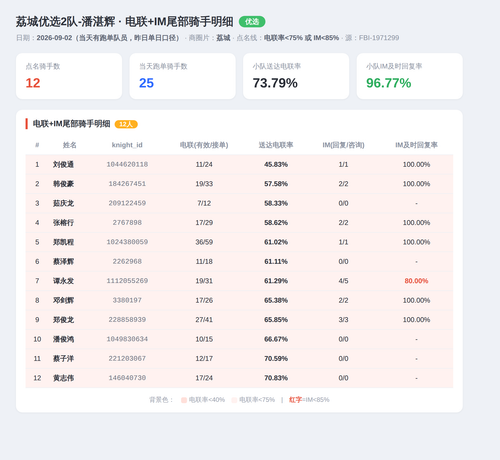
Task: Click the 电联(有效/接单) column header
Action: click(x=204, y=145)
